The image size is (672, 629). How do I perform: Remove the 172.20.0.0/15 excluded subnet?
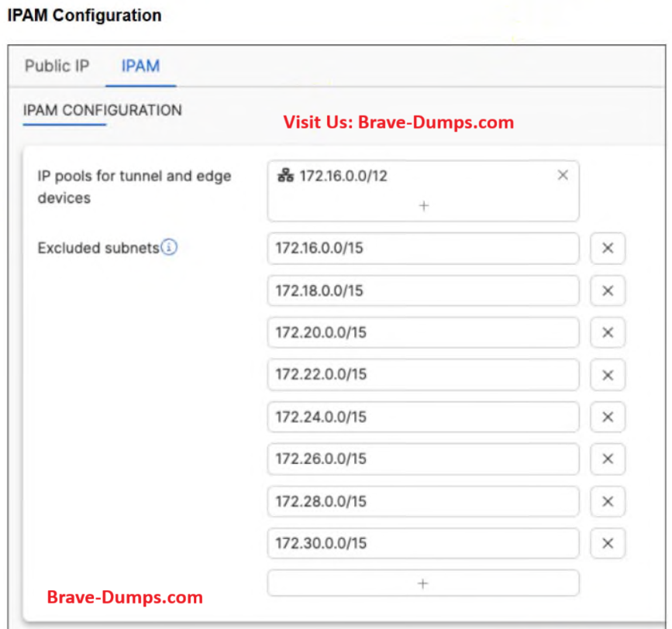[608, 332]
